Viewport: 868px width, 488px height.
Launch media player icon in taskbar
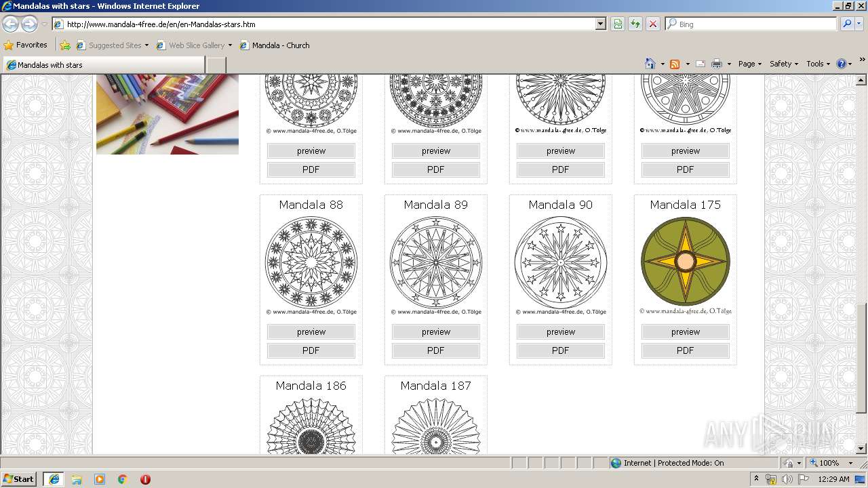100,479
